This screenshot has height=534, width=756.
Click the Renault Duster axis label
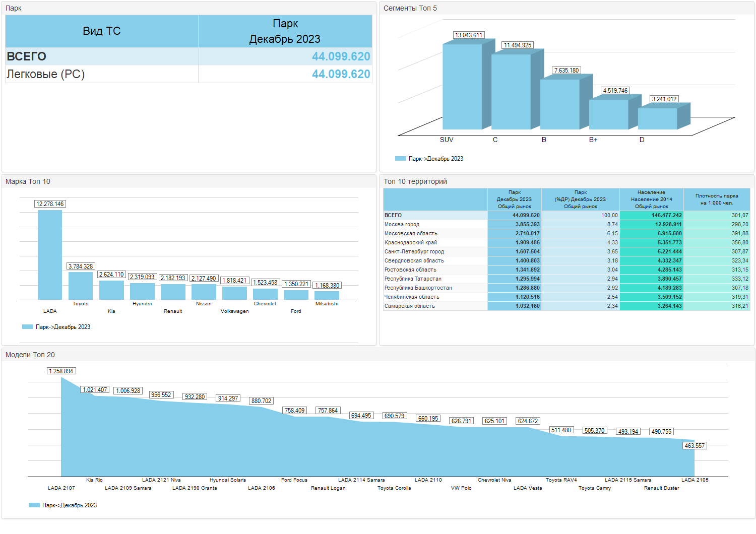(x=662, y=488)
